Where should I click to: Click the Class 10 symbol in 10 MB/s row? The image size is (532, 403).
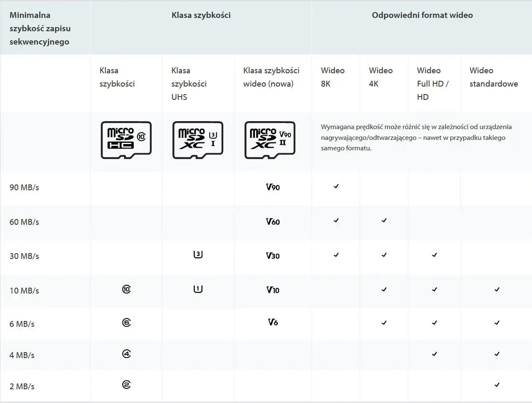127,289
